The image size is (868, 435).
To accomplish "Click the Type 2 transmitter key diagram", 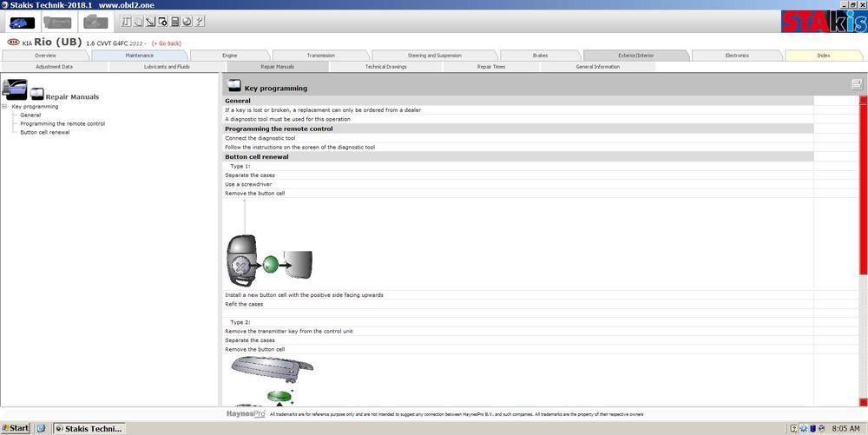I will (271, 381).
